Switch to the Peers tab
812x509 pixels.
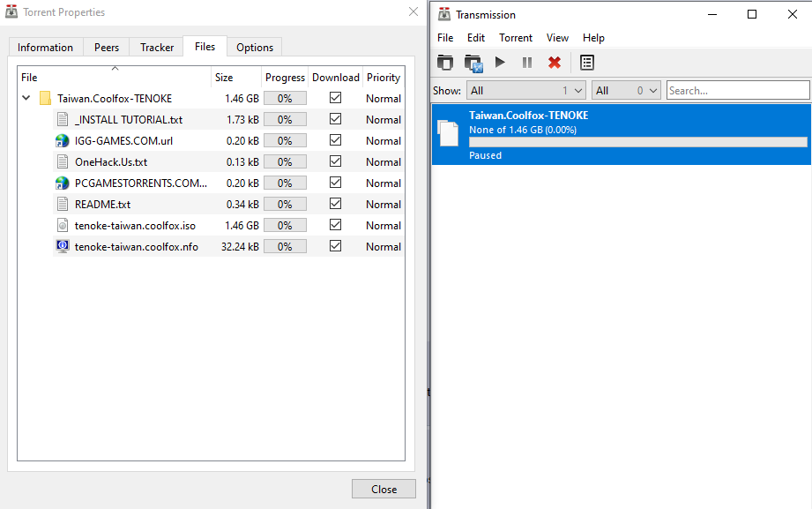point(107,47)
